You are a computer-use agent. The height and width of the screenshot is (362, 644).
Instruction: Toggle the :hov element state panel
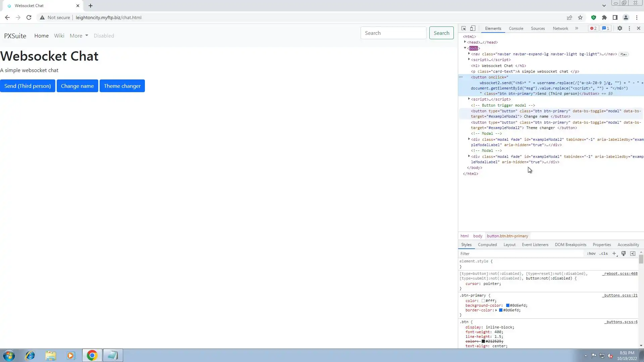coord(591,254)
